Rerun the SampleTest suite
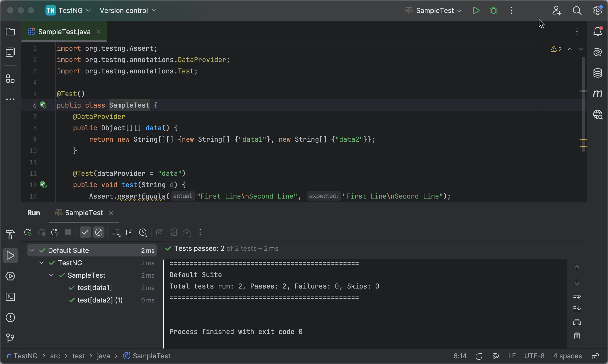This screenshot has width=608, height=364. tap(28, 232)
